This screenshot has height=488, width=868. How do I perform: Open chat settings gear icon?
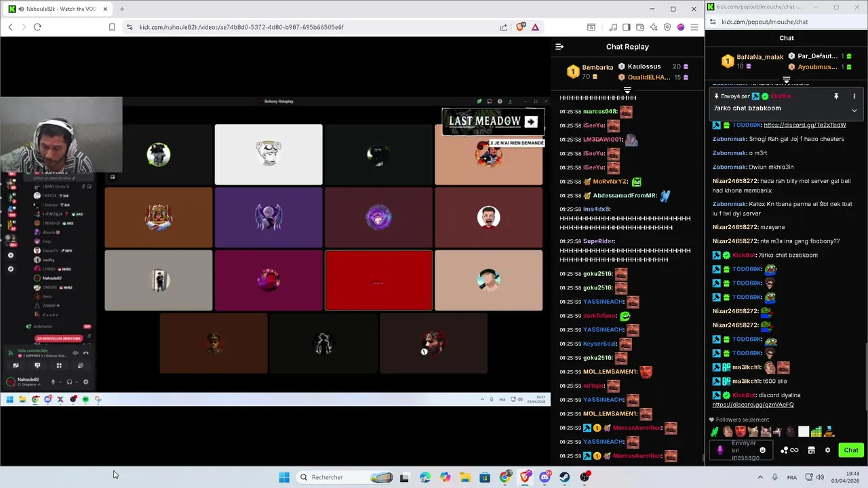[x=827, y=450]
